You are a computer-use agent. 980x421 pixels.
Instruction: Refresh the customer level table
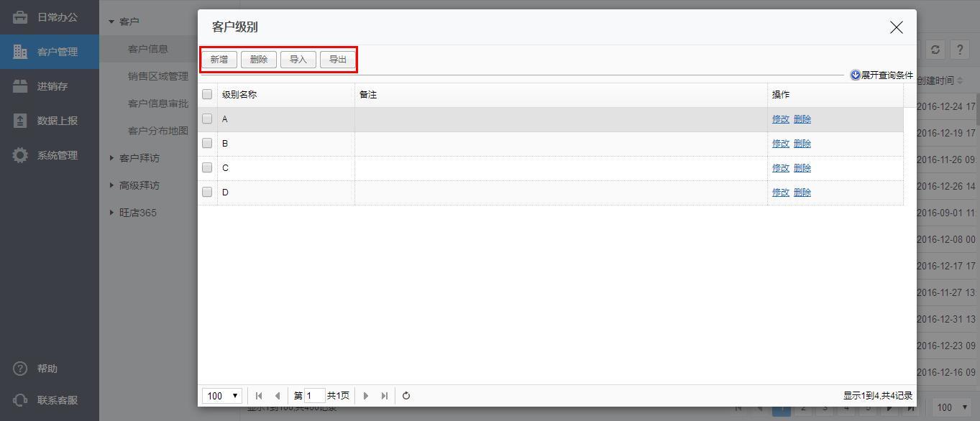click(x=406, y=396)
